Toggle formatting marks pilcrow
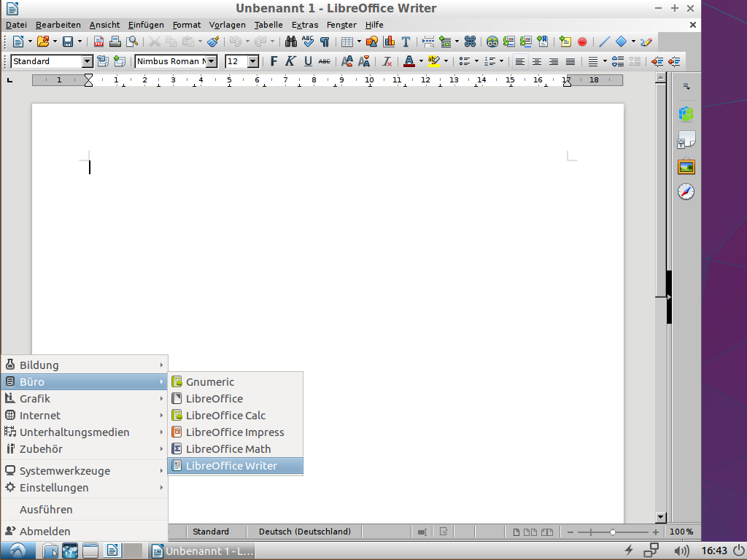This screenshot has width=747, height=560. [325, 42]
